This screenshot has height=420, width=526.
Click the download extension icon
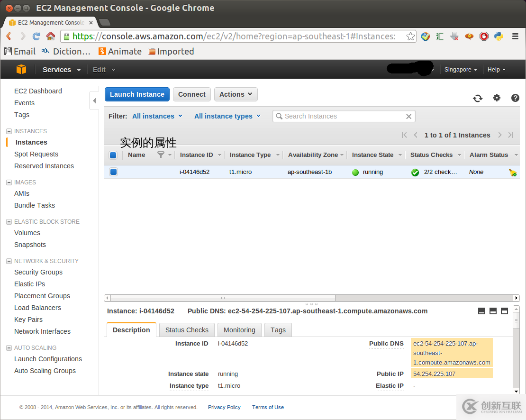coord(454,36)
